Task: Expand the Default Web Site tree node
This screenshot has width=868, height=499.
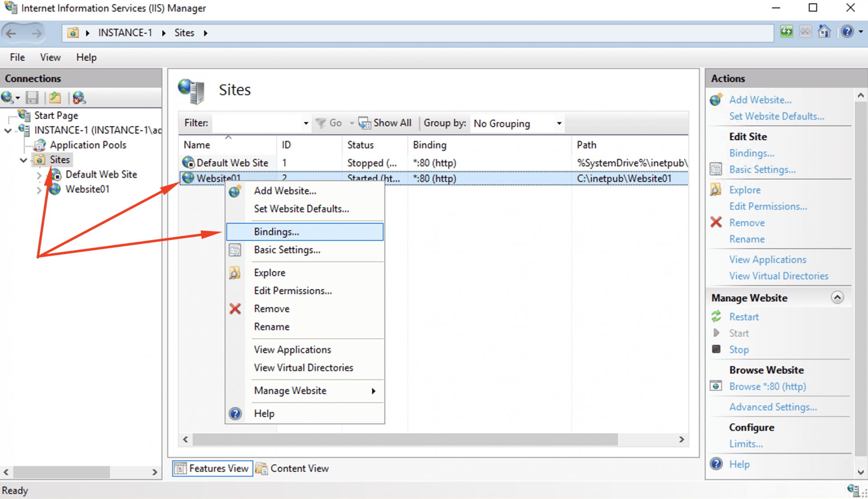Action: click(x=40, y=175)
